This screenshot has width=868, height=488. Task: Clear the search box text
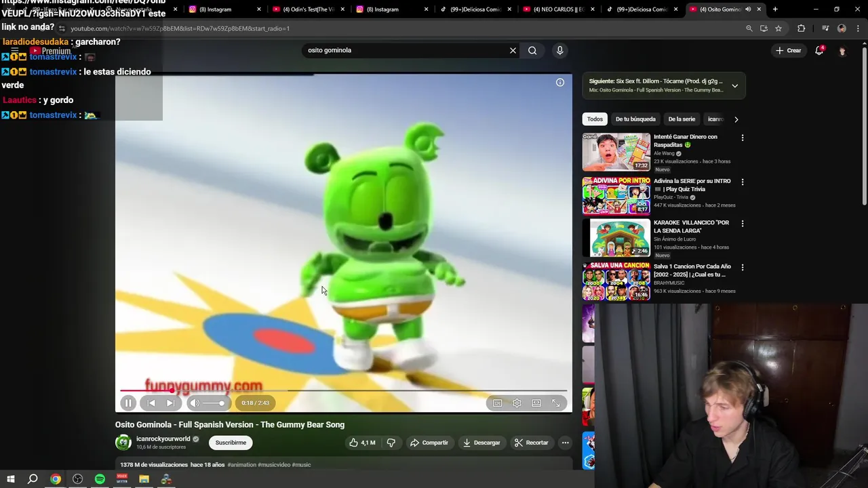tap(513, 50)
